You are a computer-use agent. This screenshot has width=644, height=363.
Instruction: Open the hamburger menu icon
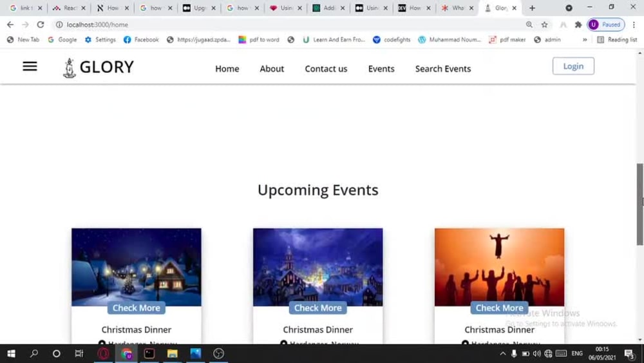pos(30,66)
